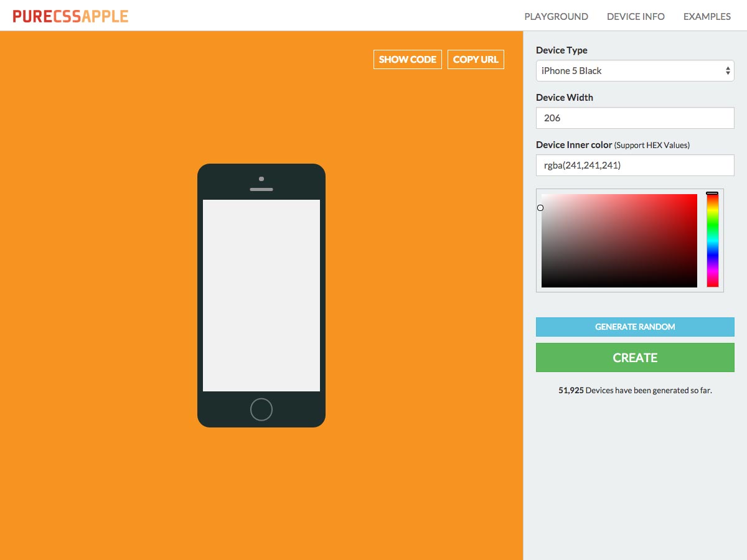Click the rainbow hue slider strip
This screenshot has height=560, width=747.
click(713, 241)
